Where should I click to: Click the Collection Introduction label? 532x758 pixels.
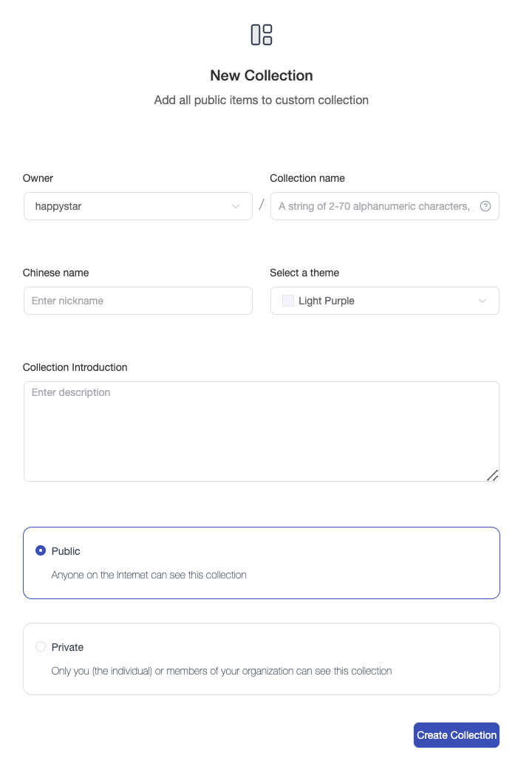point(75,367)
